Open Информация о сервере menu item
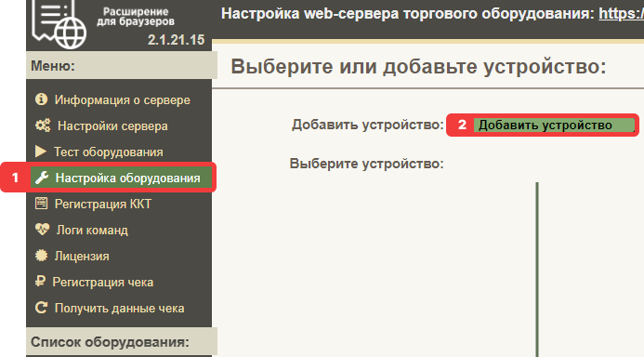The height and width of the screenshot is (357, 644). [122, 99]
